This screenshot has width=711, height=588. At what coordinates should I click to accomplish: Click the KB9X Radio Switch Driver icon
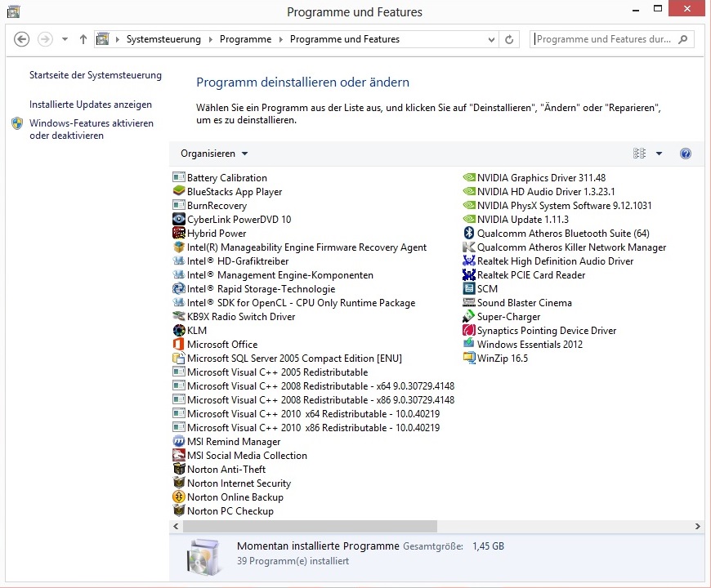point(179,316)
